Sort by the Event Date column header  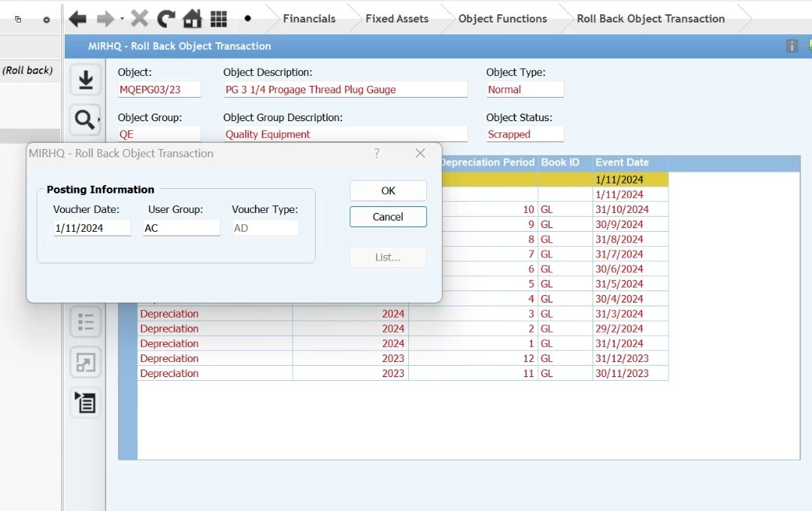(631, 163)
